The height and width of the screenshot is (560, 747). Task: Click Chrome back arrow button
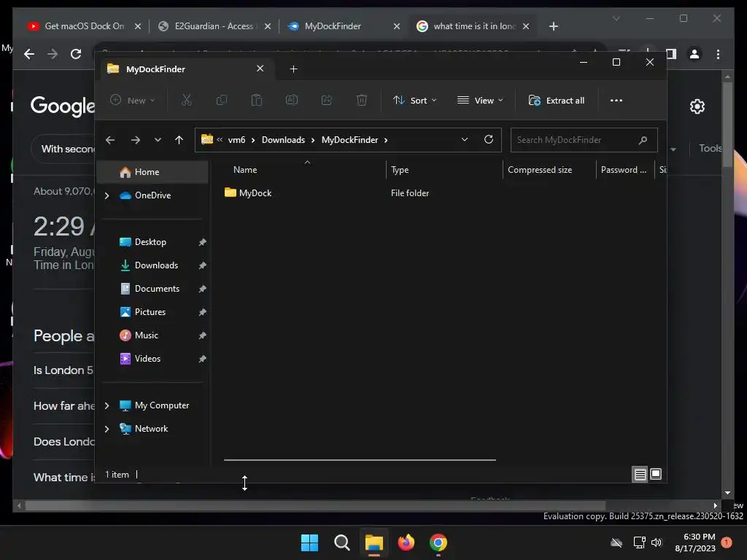tap(29, 54)
